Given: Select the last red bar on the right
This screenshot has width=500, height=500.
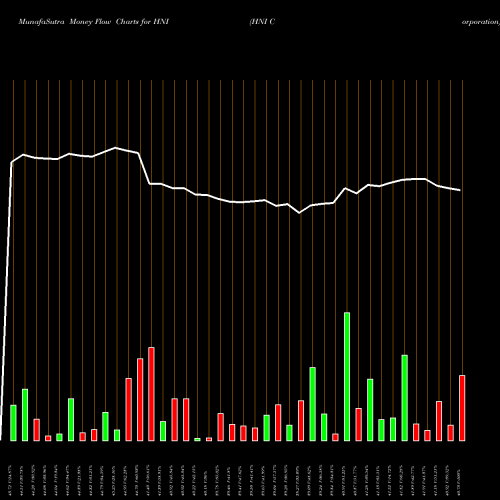Looking at the screenshot, I should [x=462, y=408].
